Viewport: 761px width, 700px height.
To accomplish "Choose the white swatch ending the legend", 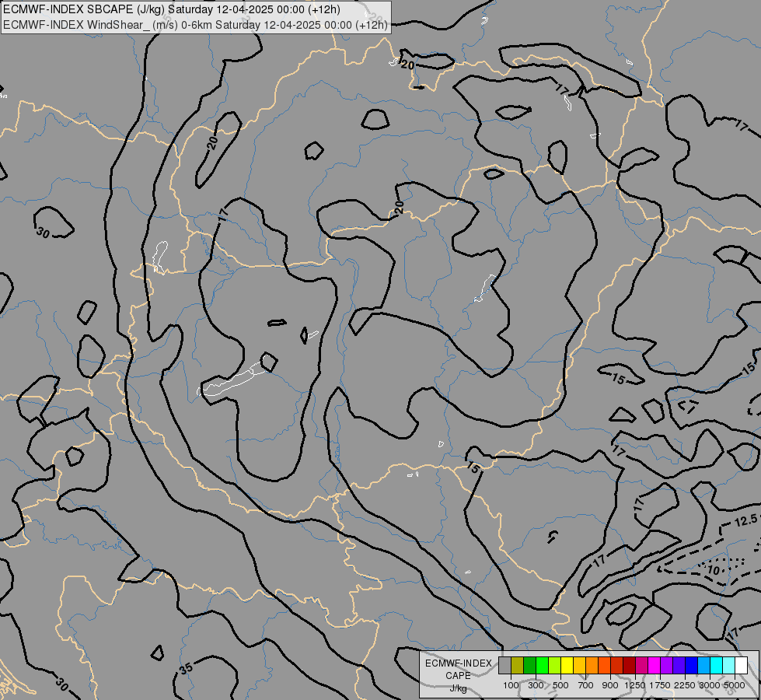I will tap(741, 665).
